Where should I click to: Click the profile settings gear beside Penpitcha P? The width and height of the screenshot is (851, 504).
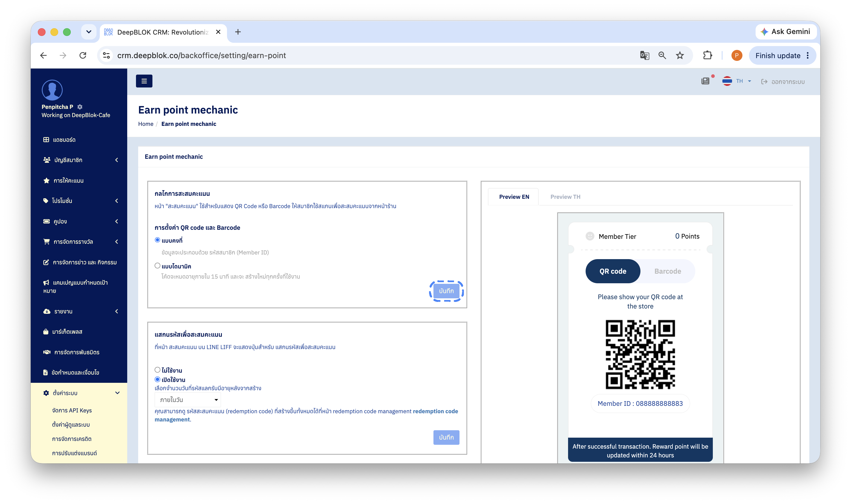tap(80, 107)
